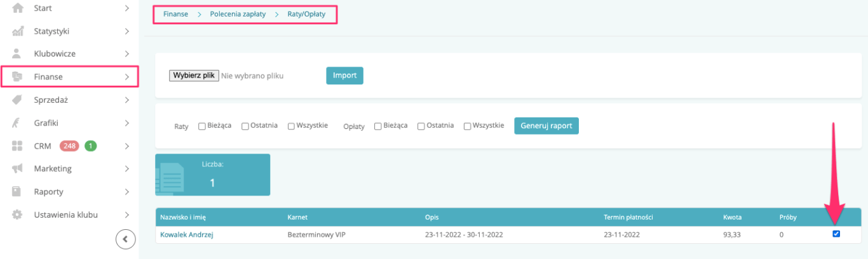
Task: Click the Sprzedaż tag icon
Action: click(18, 100)
